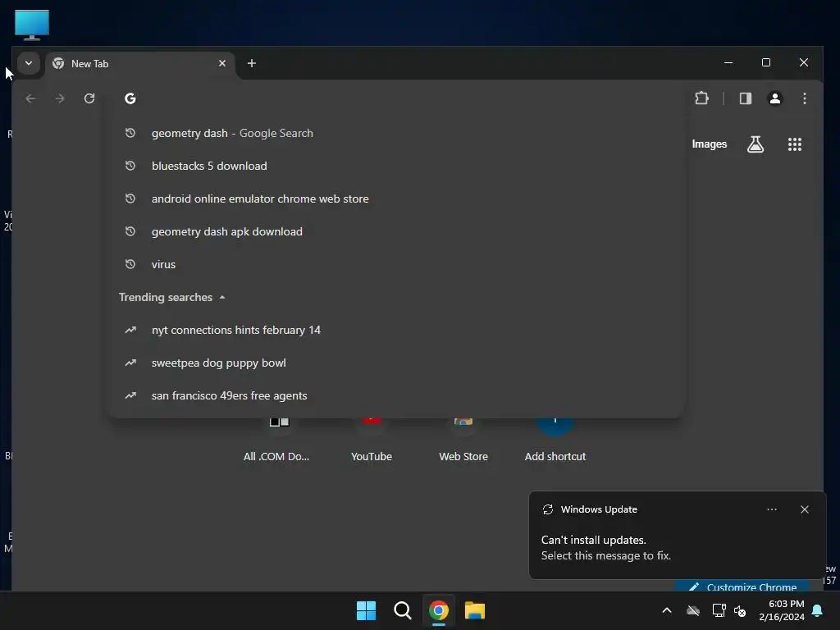
Task: Toggle the Chrome side panel
Action: (x=746, y=98)
